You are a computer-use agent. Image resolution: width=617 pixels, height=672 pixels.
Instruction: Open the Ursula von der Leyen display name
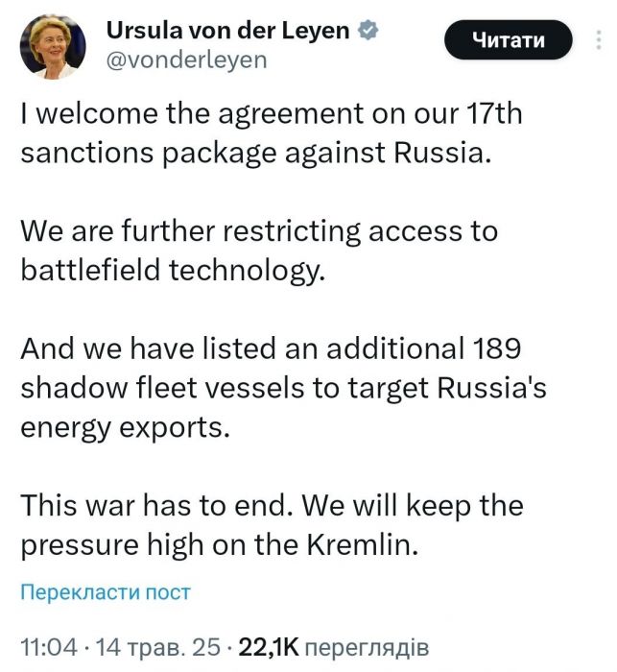[228, 31]
